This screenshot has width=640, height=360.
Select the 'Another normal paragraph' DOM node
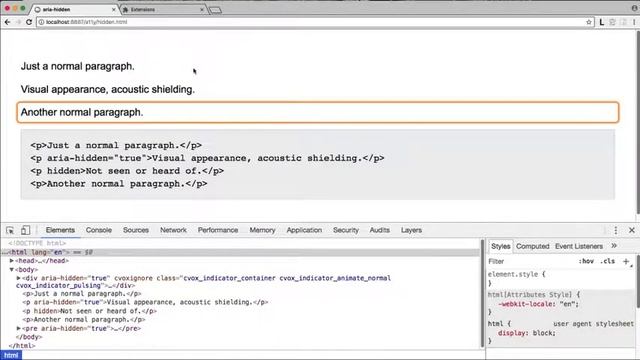(x=84, y=320)
